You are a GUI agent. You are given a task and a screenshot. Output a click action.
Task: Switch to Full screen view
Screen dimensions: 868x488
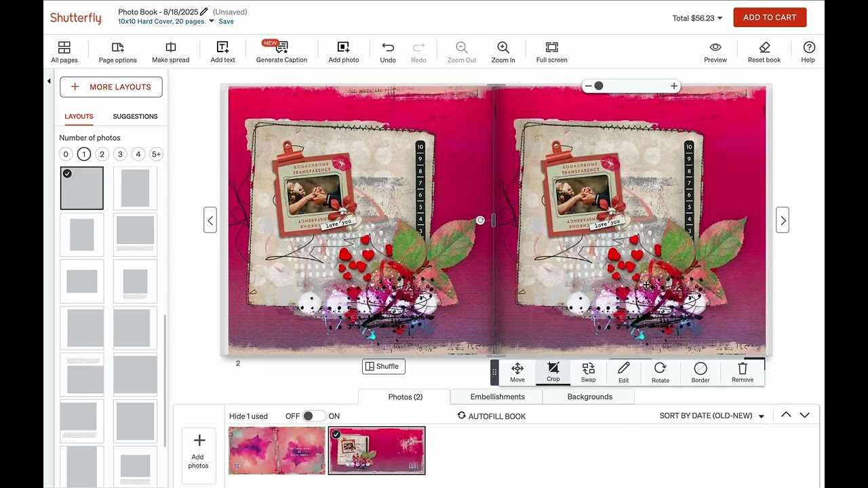pyautogui.click(x=552, y=52)
